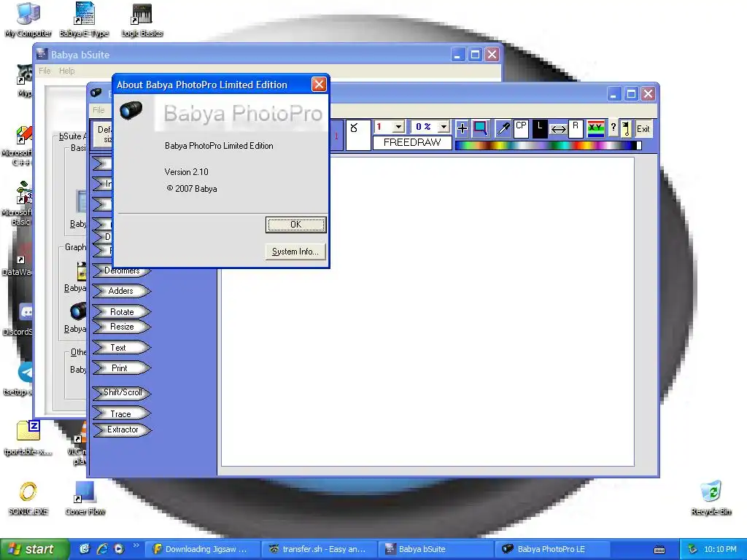
Task: Toggle the XY coordinates icon
Action: [x=595, y=128]
